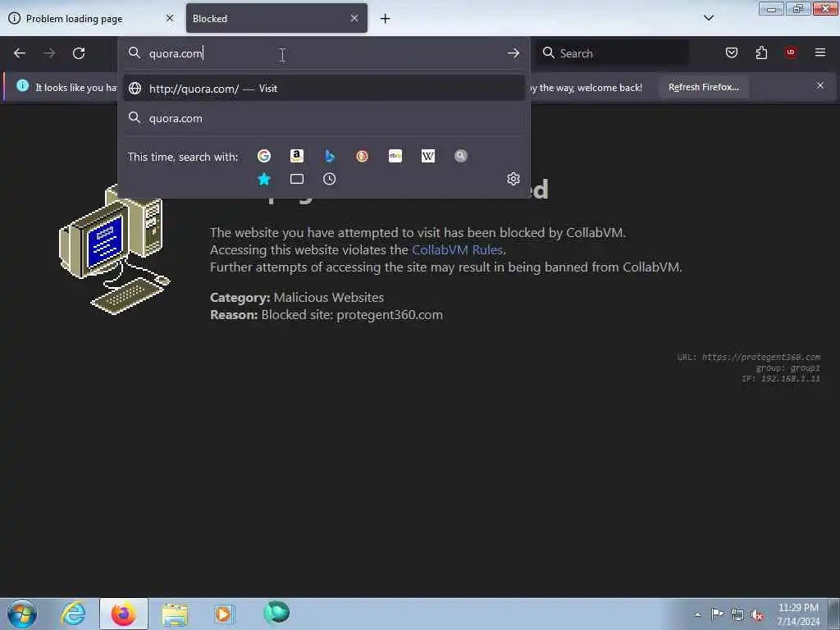Search in history with the clock icon
Image resolution: width=840 pixels, height=630 pixels.
[x=330, y=179]
